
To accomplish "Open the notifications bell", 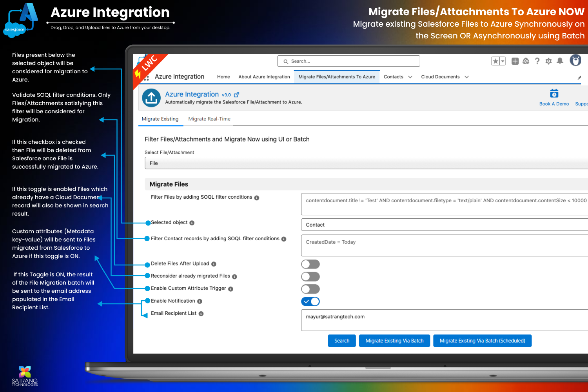I will click(x=560, y=61).
